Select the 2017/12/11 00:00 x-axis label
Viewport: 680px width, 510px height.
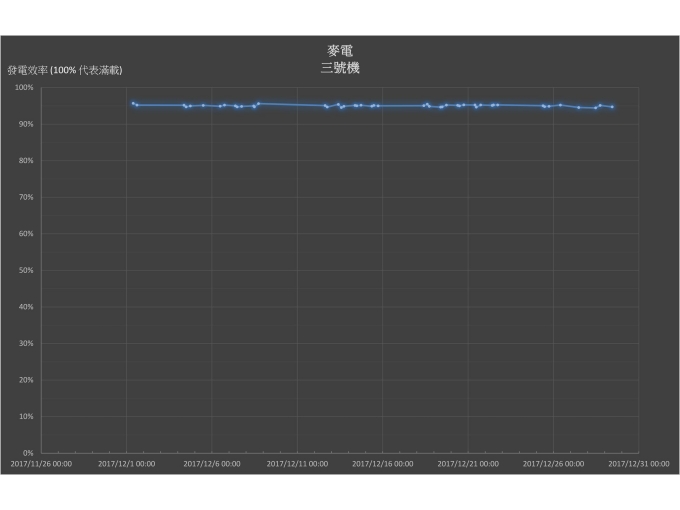click(x=297, y=464)
